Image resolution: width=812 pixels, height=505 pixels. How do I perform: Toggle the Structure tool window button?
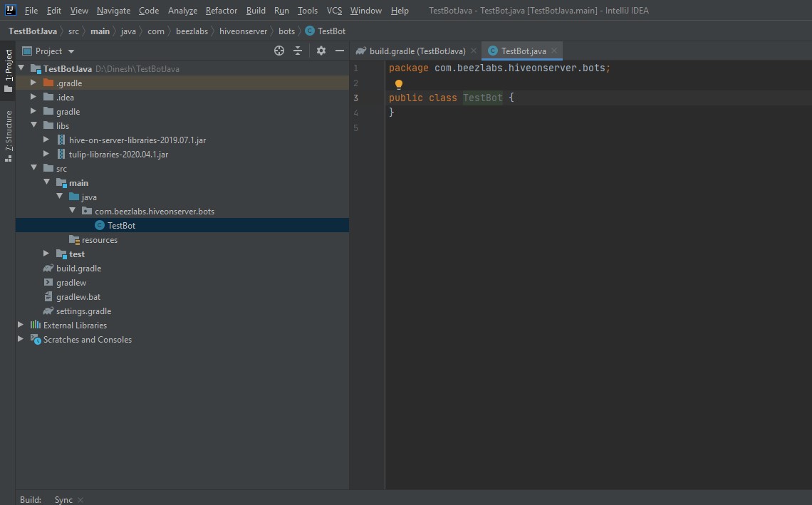9,136
